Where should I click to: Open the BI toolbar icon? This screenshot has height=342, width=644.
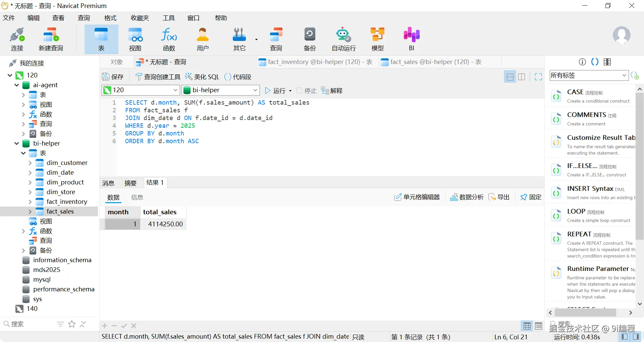pos(412,39)
